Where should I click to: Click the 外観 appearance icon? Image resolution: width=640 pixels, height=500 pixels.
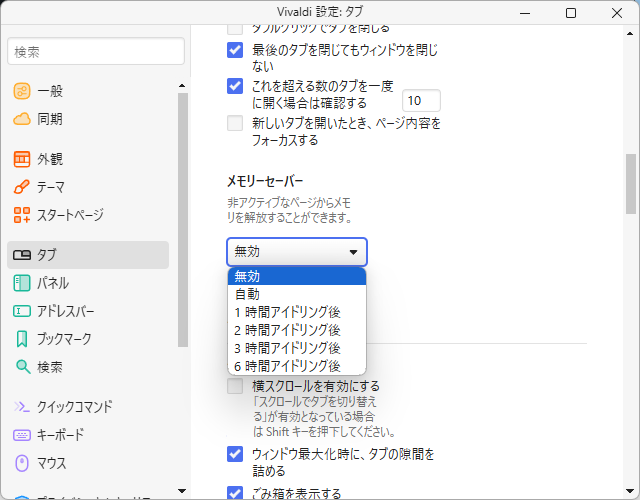tap(22, 159)
